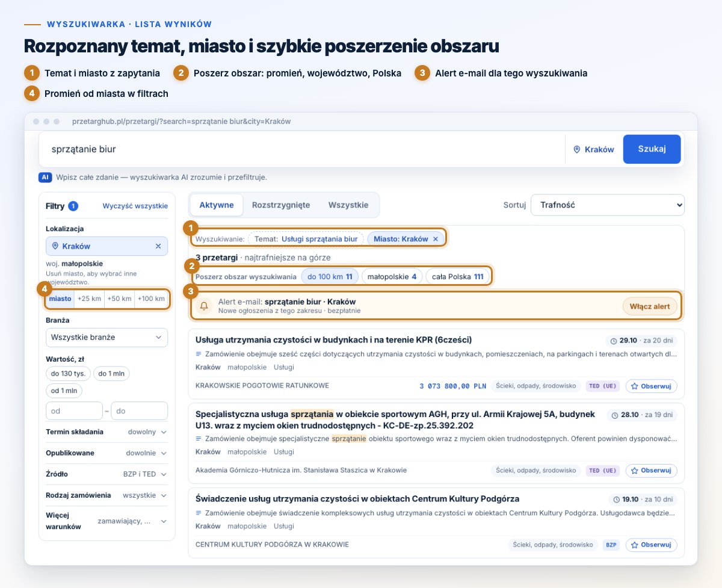
Task: Switch to the Rozstrzygnięte tab
Action: 281,205
